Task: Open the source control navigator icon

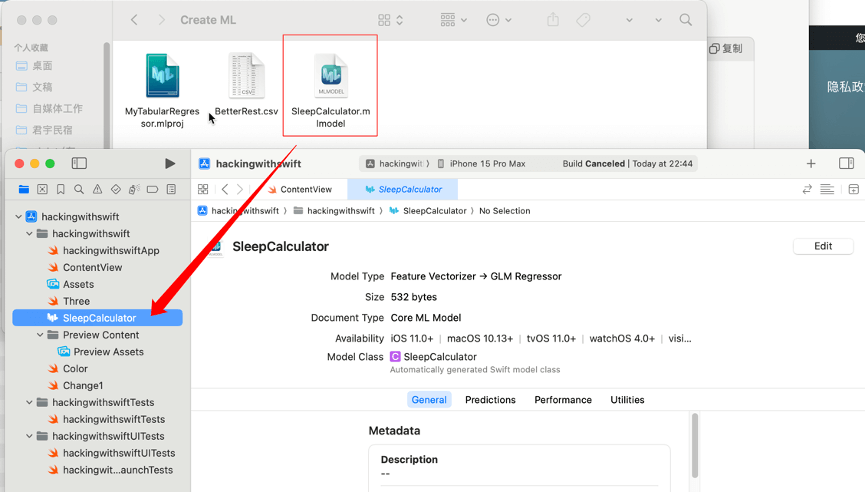Action: [x=42, y=189]
